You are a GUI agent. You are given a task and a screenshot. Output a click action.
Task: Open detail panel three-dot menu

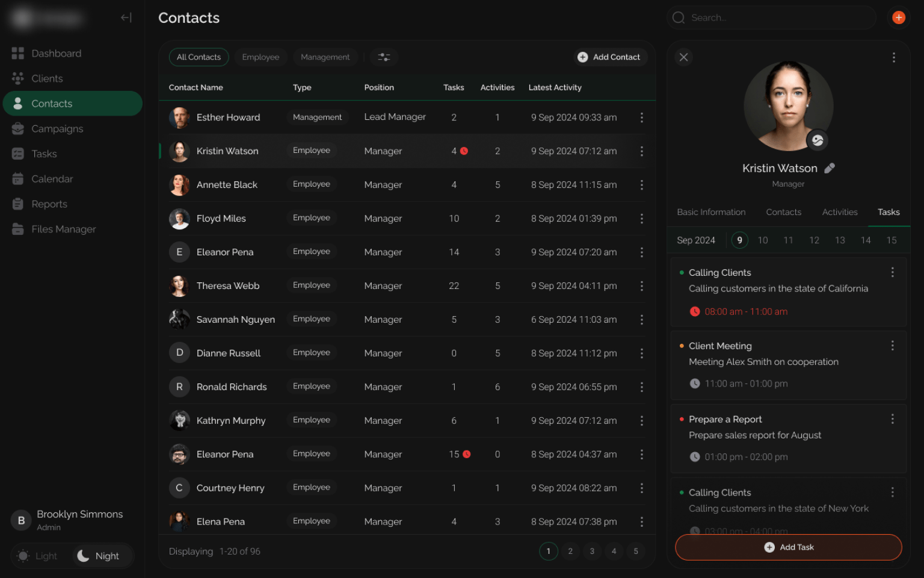(893, 57)
